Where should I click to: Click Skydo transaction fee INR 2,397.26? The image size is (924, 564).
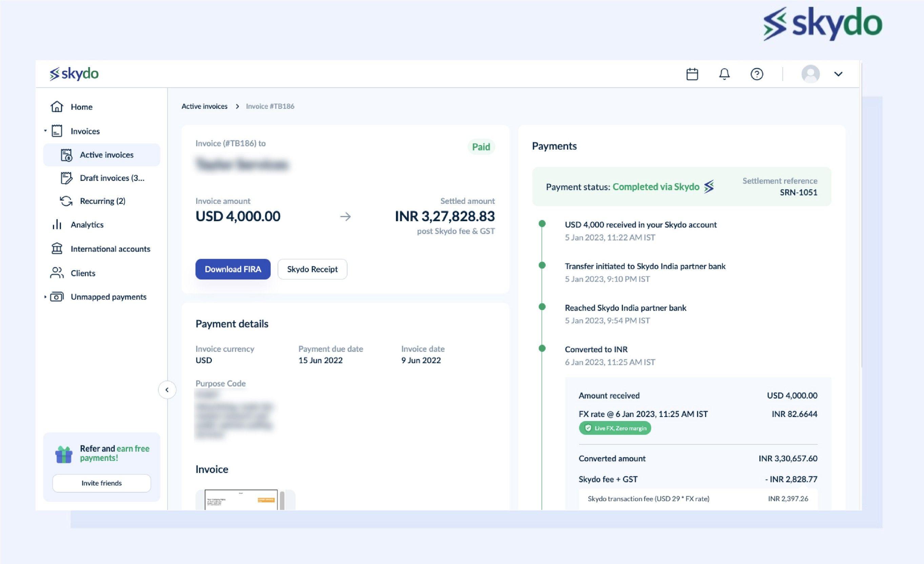788,499
